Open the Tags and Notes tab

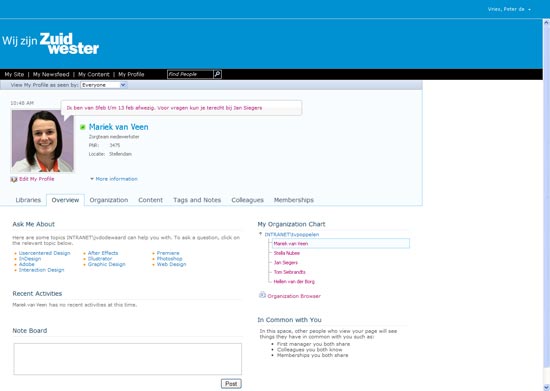click(197, 200)
